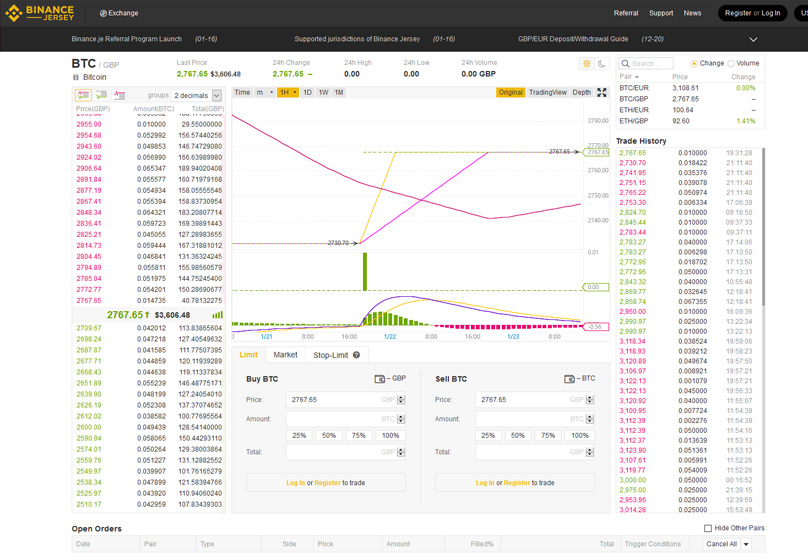Select Original chart view
This screenshot has height=560, width=808.
tap(511, 92)
